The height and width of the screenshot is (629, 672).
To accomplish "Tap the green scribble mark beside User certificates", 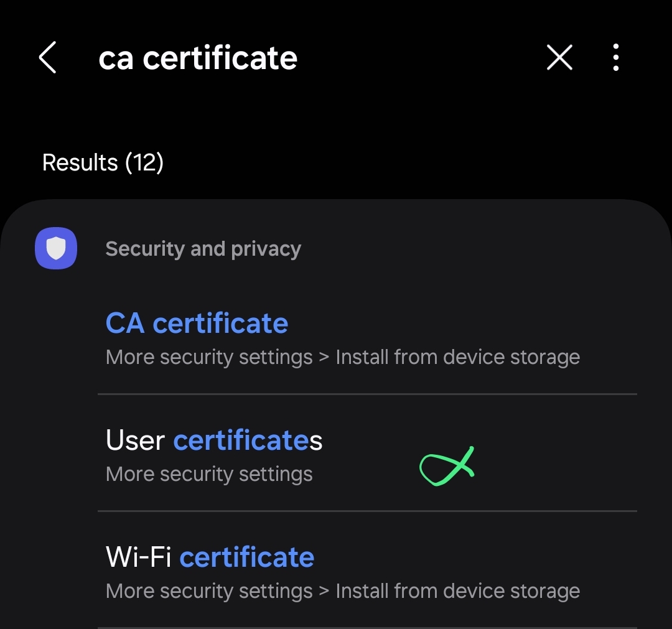I will click(x=447, y=466).
